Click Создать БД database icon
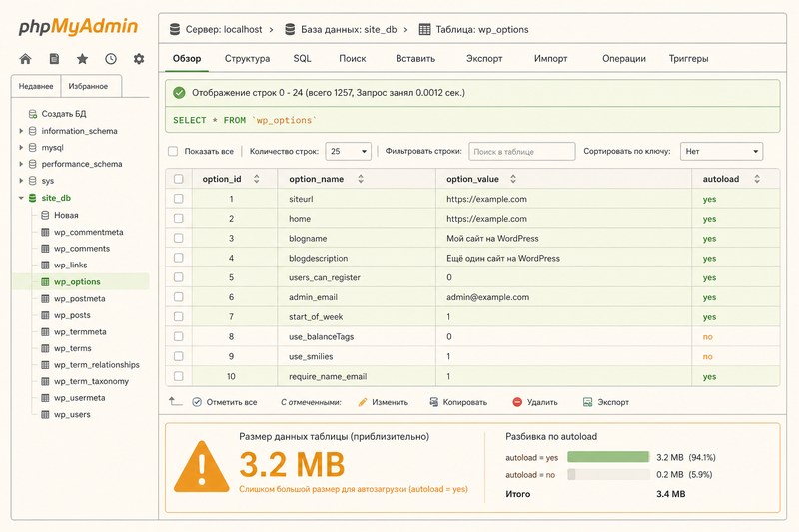Viewport: 799px width, 532px height. tap(33, 114)
